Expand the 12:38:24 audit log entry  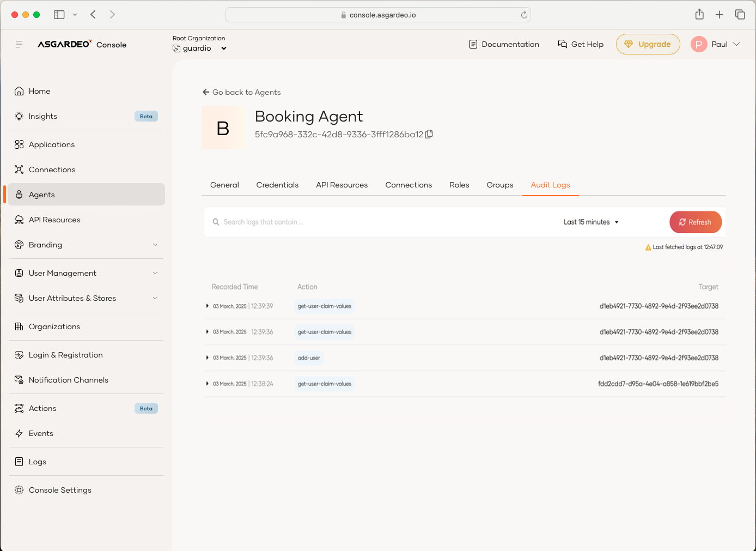tap(208, 384)
